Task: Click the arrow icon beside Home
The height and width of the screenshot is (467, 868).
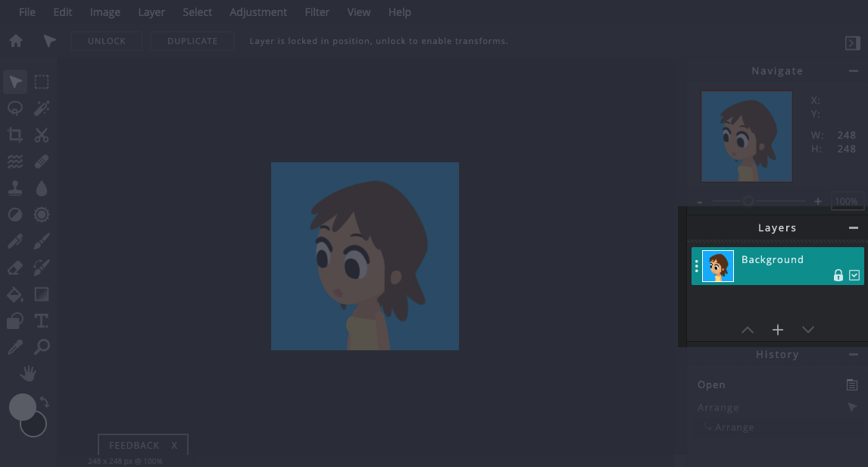Action: 49,41
